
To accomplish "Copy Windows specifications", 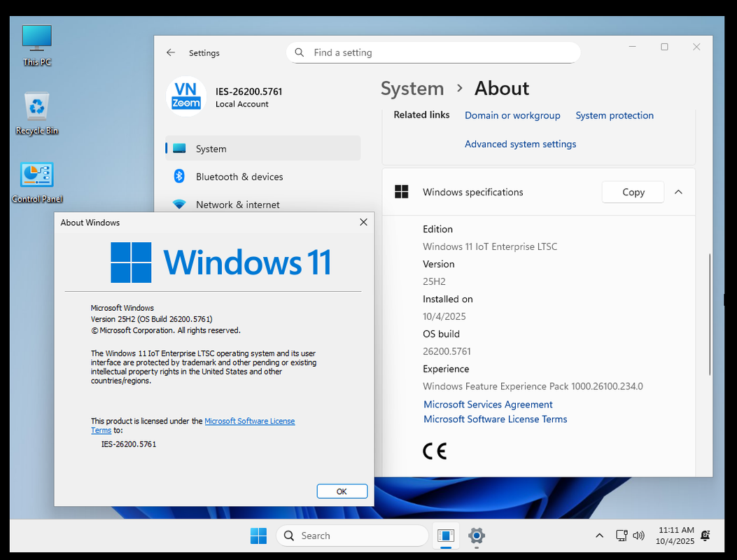I will [x=633, y=192].
